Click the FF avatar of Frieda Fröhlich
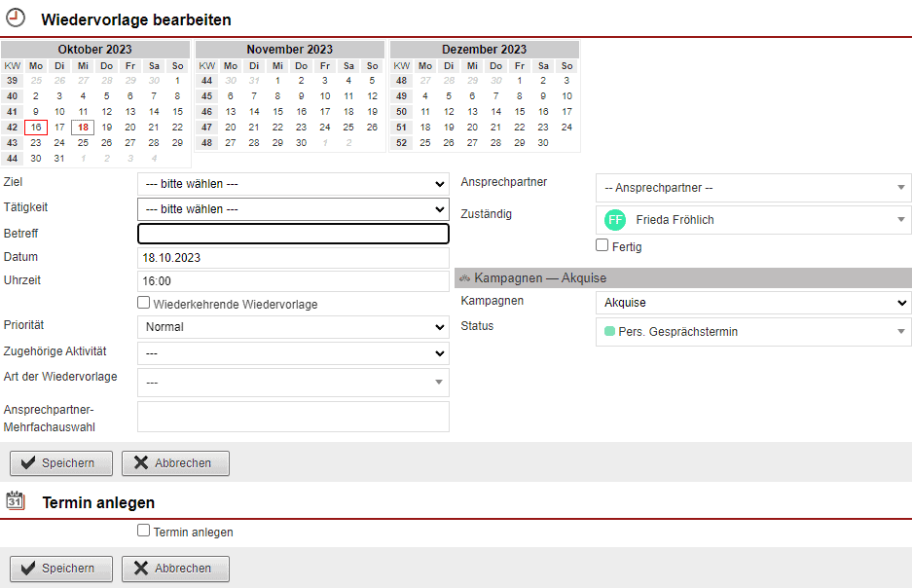 pos(614,220)
